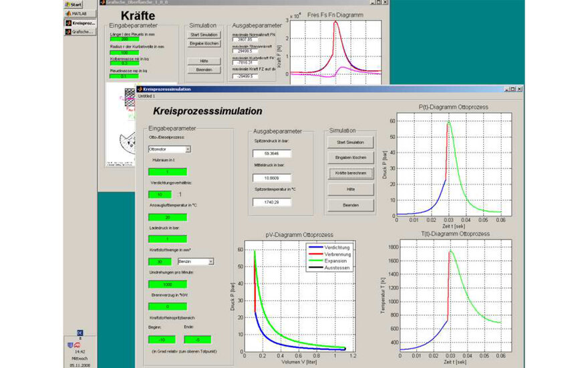Click Beenden in the Kräfte window
This screenshot has height=368, width=588.
(x=204, y=70)
